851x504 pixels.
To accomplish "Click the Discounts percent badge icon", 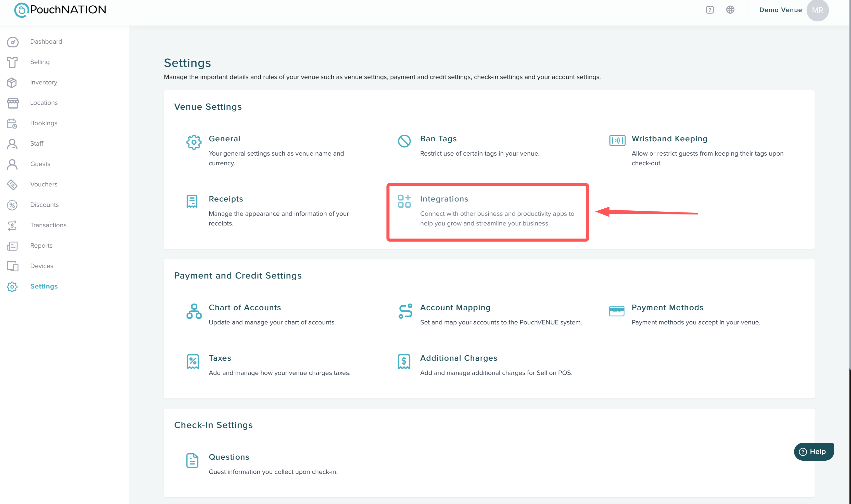I will (12, 205).
